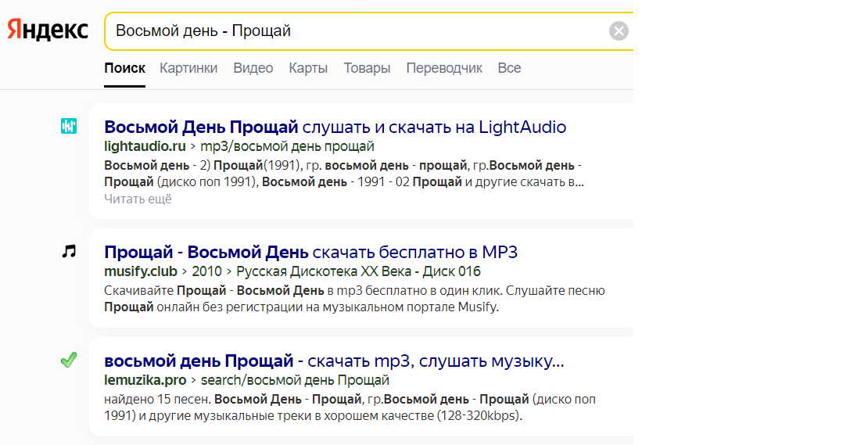This screenshot has height=445, width=868.
Task: Select the active Поиск tab
Action: [124, 68]
